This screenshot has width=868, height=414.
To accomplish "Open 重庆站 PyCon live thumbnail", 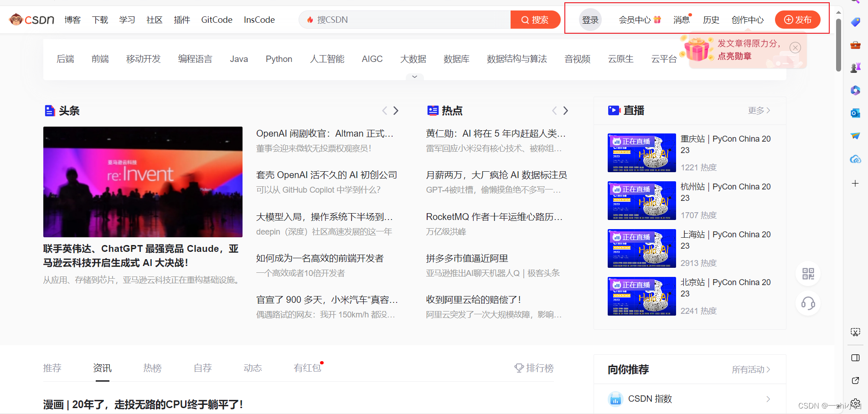I will click(641, 153).
